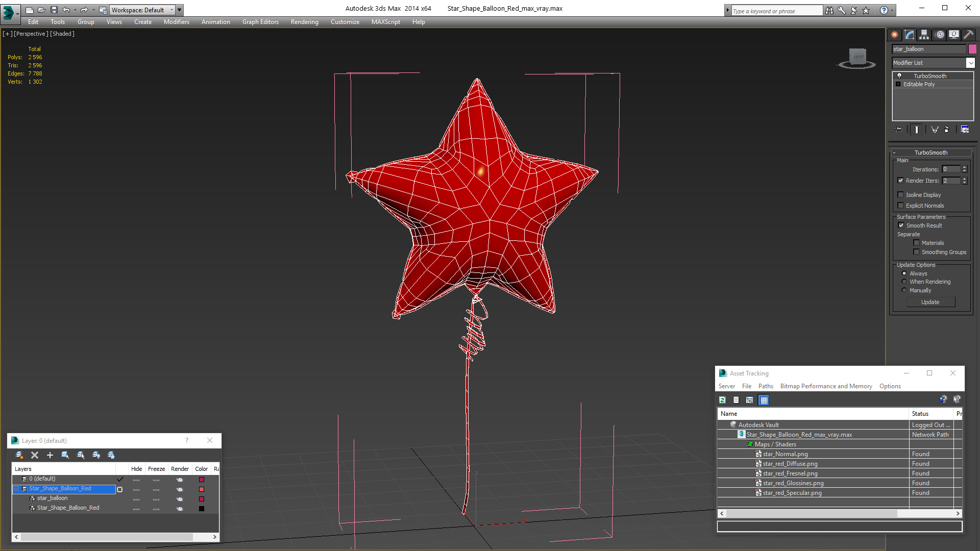This screenshot has height=551, width=980.
Task: Freeze/Unfreeze all layers snowflake icon
Action: point(111,455)
